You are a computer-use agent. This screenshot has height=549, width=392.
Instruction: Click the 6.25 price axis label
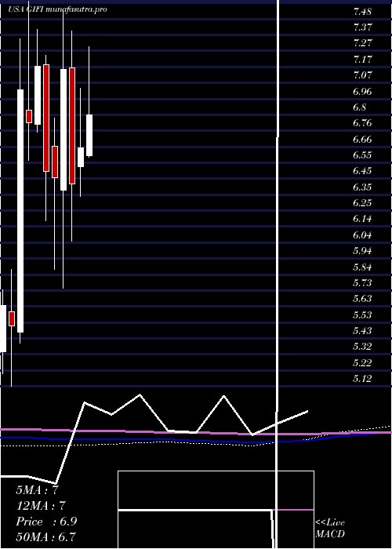coord(362,203)
